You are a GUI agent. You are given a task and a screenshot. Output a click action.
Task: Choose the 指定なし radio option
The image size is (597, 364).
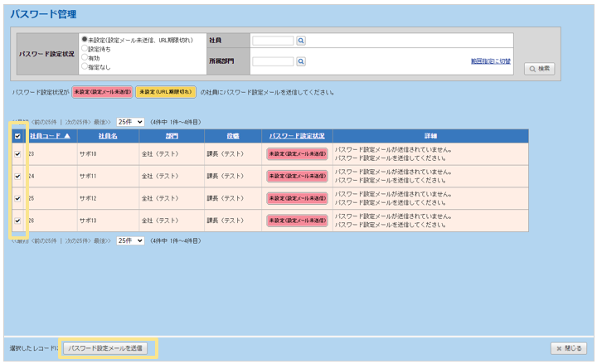[85, 67]
